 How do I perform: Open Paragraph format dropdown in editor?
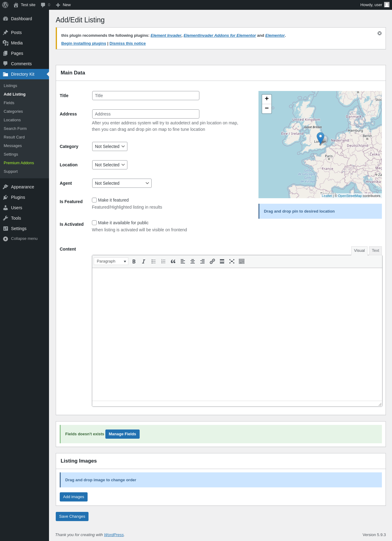tap(111, 261)
